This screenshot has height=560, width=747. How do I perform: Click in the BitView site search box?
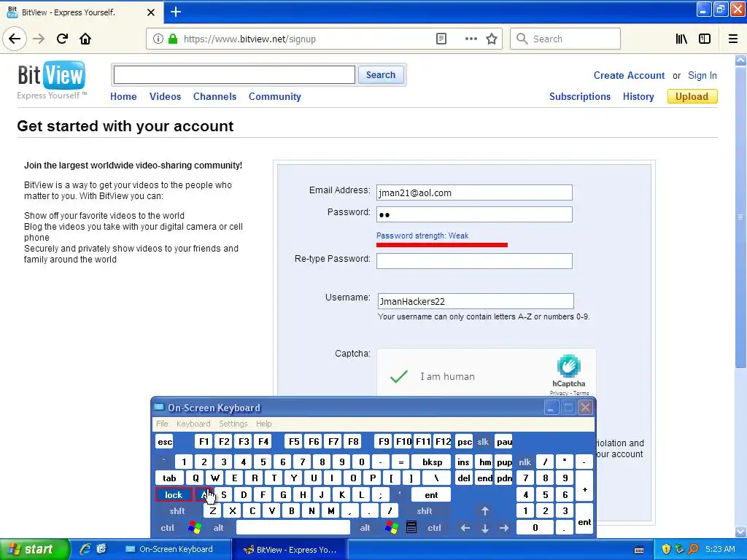pos(234,75)
